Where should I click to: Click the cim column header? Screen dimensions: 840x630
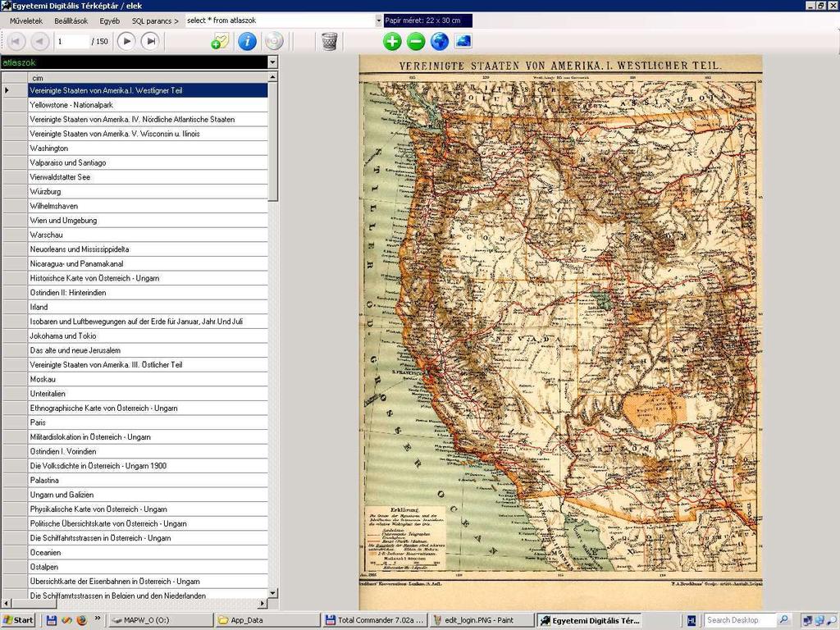pyautogui.click(x=148, y=78)
